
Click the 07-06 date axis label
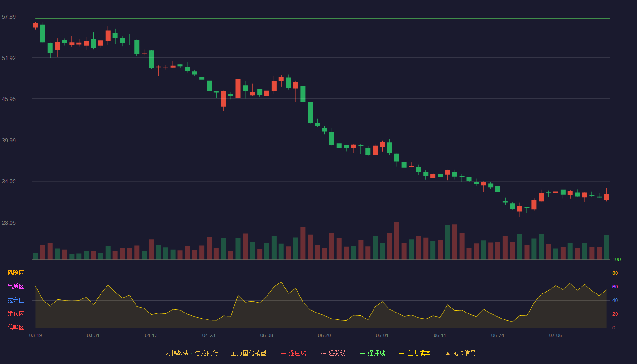point(556,335)
